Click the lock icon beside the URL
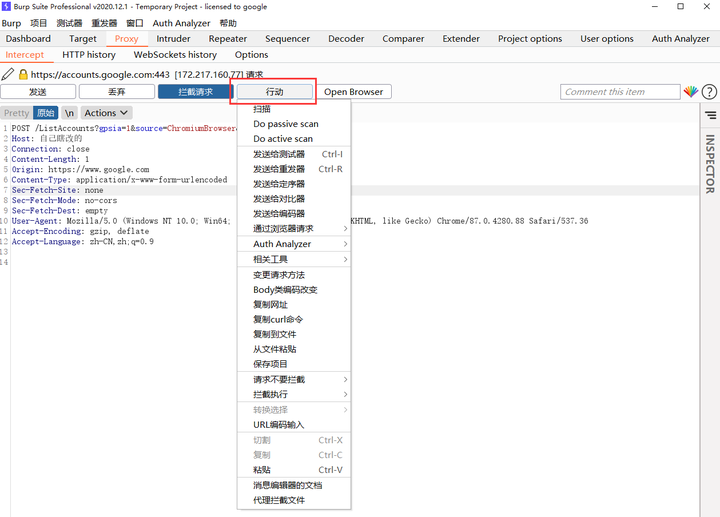This screenshot has width=720, height=517. [x=23, y=74]
